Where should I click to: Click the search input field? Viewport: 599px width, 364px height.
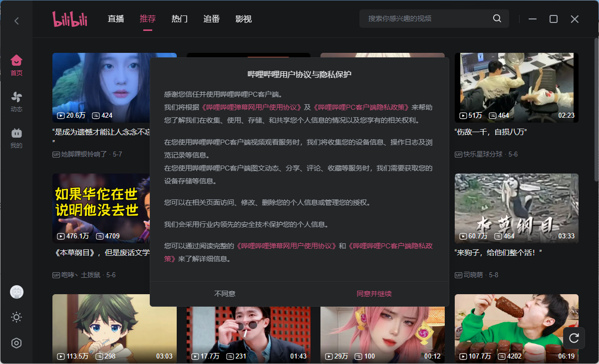pos(424,18)
